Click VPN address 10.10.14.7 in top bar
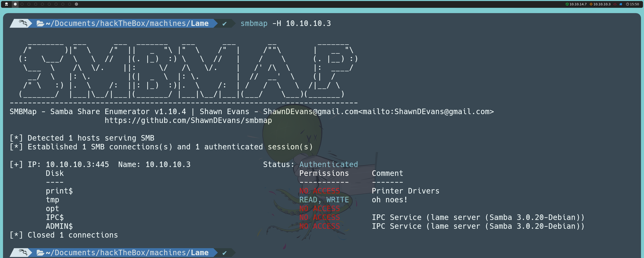 click(x=578, y=4)
